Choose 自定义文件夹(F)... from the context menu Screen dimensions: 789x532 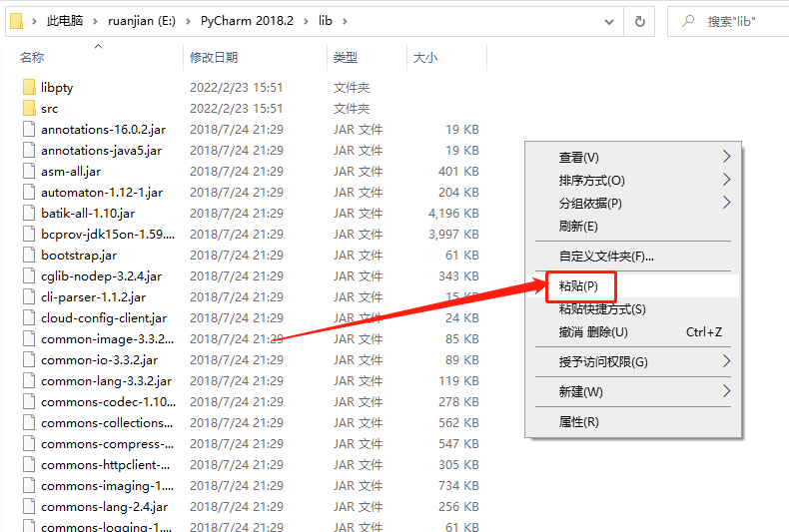click(633, 257)
